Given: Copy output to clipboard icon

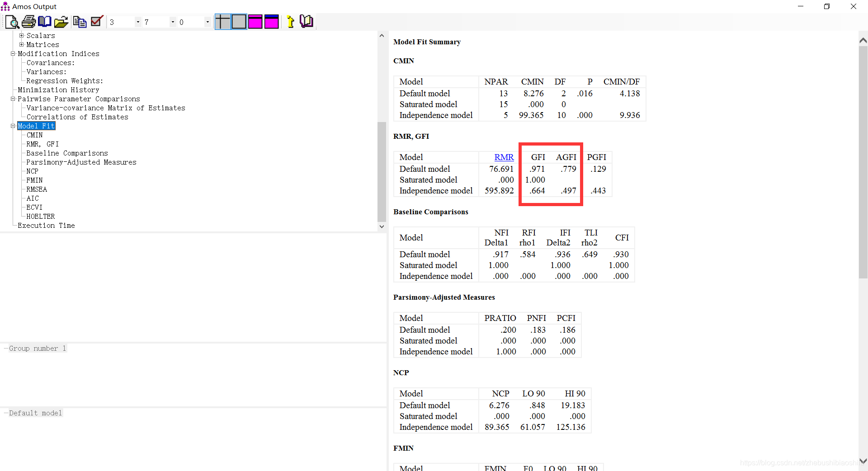Looking at the screenshot, I should (x=80, y=22).
